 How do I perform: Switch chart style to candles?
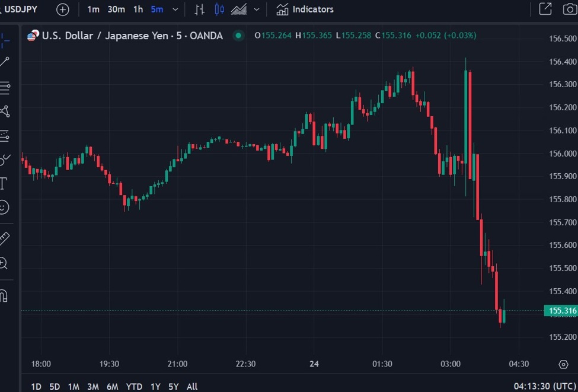pos(219,9)
